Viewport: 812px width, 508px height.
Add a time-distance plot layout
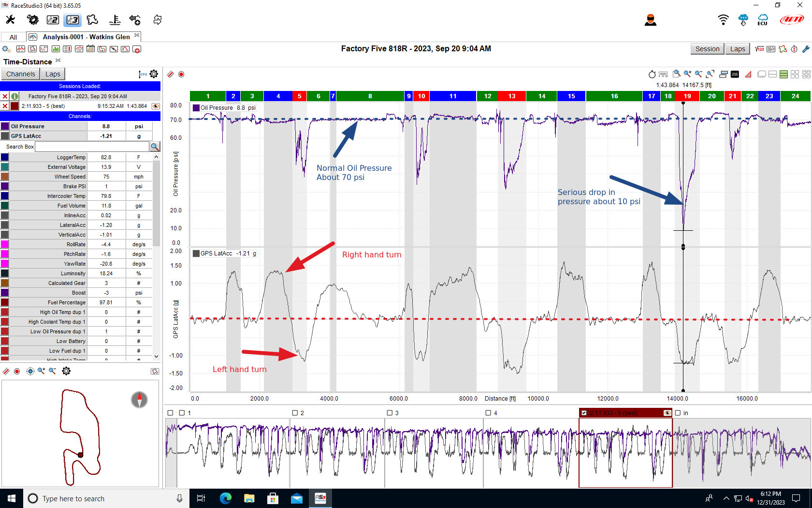pyautogui.click(x=21, y=49)
